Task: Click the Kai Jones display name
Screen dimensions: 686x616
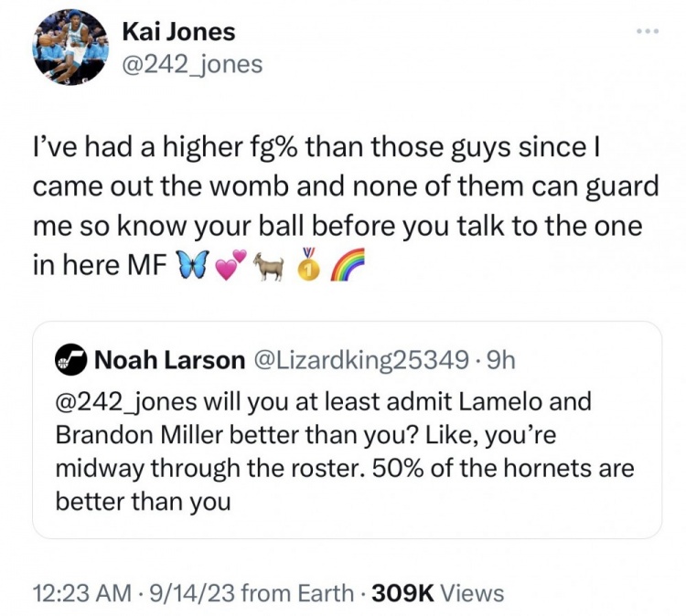Action: (x=178, y=32)
